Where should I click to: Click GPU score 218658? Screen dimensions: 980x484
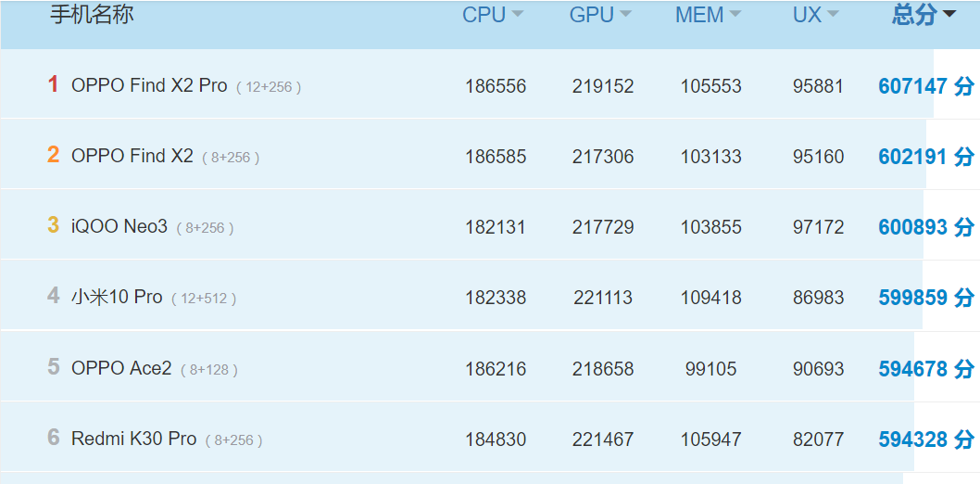[603, 370]
